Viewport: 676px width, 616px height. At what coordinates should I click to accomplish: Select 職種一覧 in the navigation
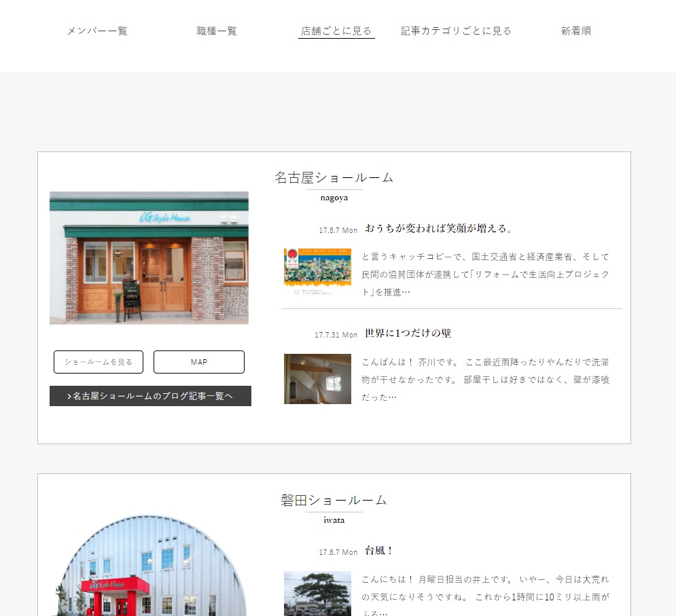(x=217, y=31)
